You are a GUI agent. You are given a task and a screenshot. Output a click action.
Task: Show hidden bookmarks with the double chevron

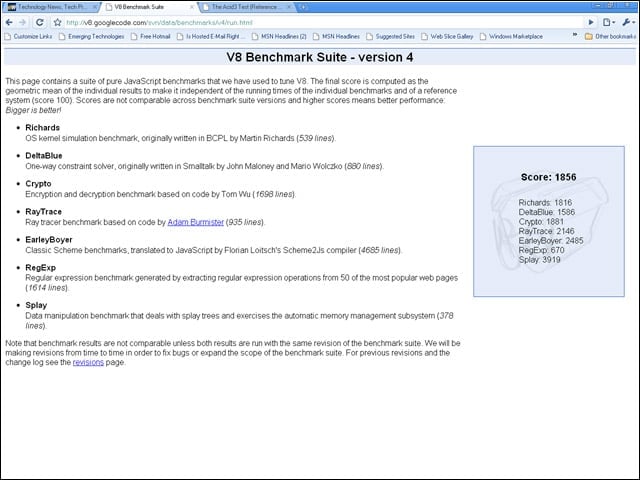(575, 35)
